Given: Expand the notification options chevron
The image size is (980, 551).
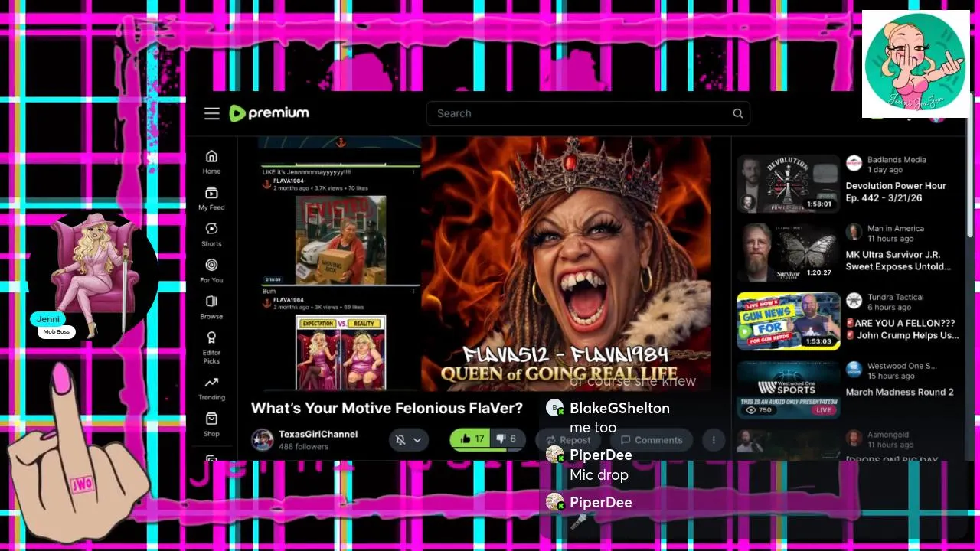Looking at the screenshot, I should (x=417, y=439).
